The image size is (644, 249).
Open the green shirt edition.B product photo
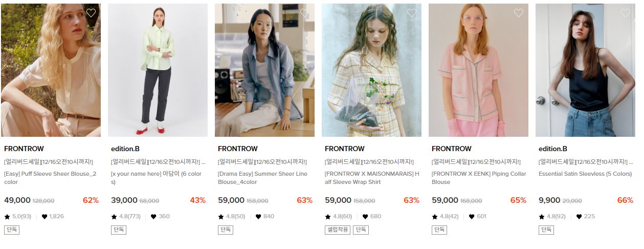(x=158, y=70)
